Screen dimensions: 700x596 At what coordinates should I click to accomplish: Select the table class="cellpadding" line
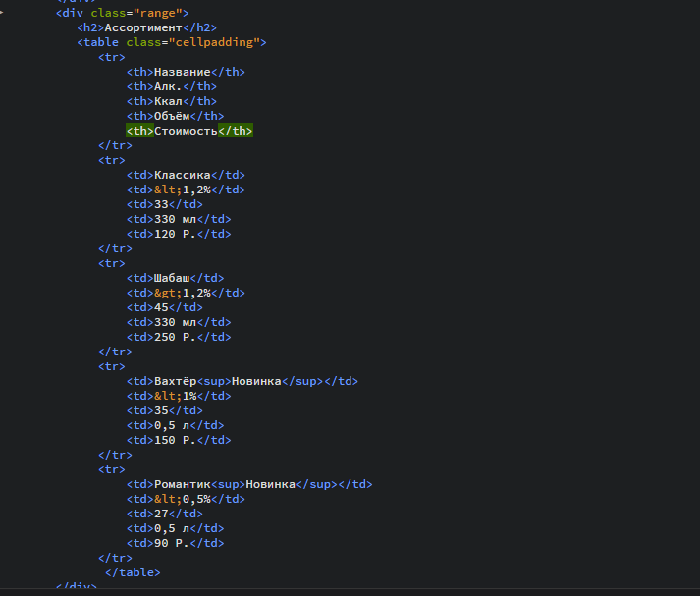(172, 42)
